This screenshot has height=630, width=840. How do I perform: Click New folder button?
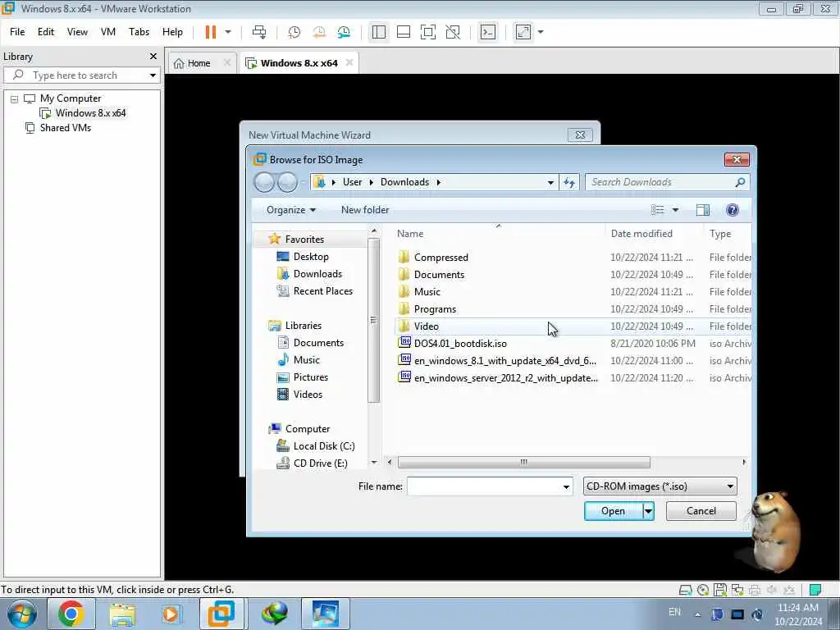pyautogui.click(x=365, y=210)
